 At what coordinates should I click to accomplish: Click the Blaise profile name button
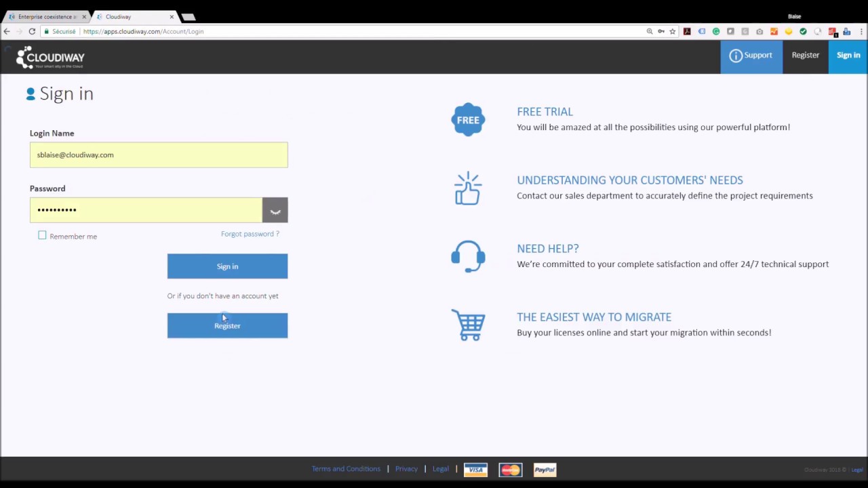(794, 16)
